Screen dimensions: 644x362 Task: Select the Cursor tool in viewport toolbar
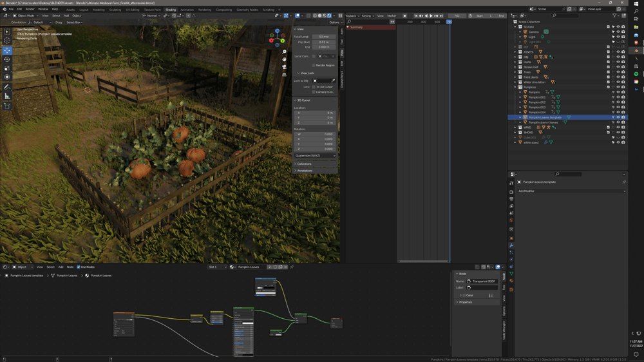[7, 41]
